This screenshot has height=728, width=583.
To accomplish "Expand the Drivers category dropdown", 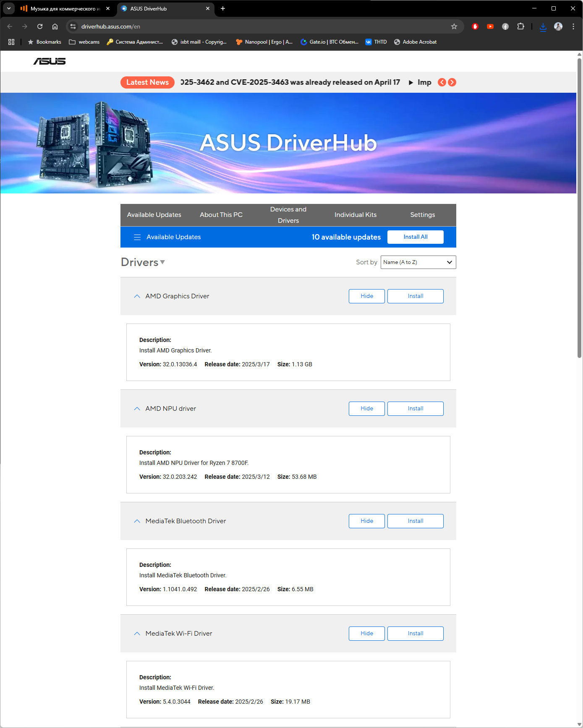I will pos(143,262).
